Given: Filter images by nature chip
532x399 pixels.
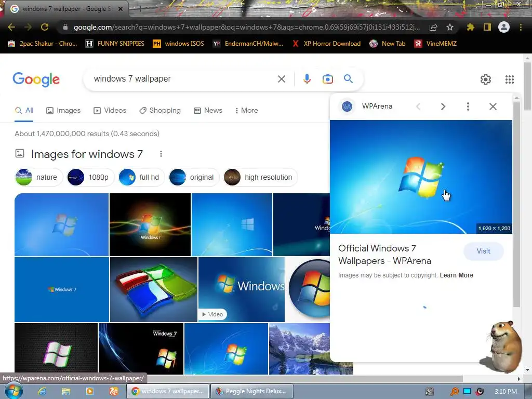Looking at the screenshot, I should [x=38, y=177].
